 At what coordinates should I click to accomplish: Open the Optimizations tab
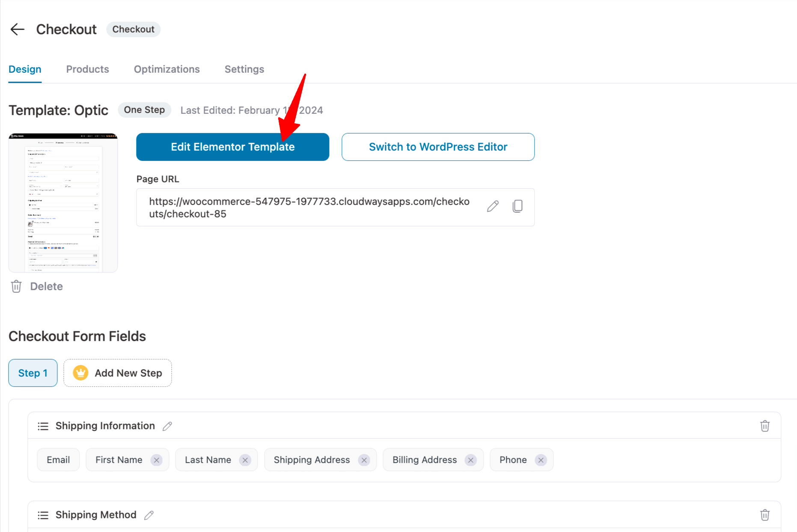point(167,69)
